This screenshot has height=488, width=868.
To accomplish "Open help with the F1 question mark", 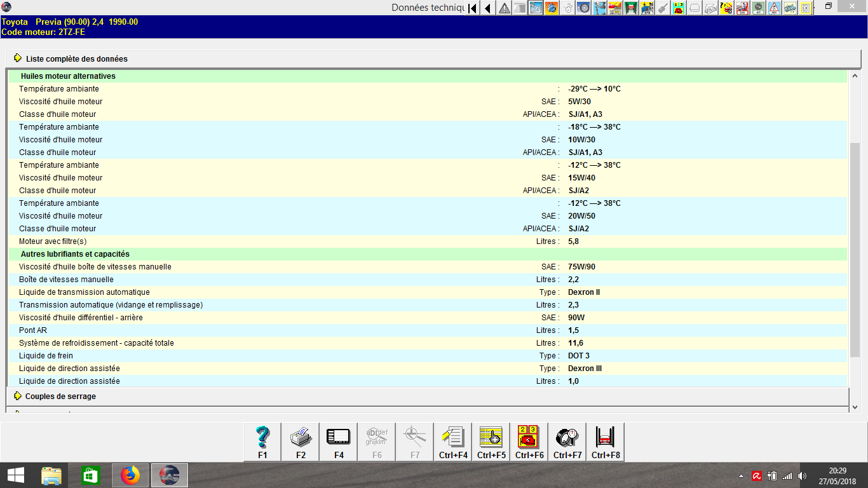I will 262,442.
